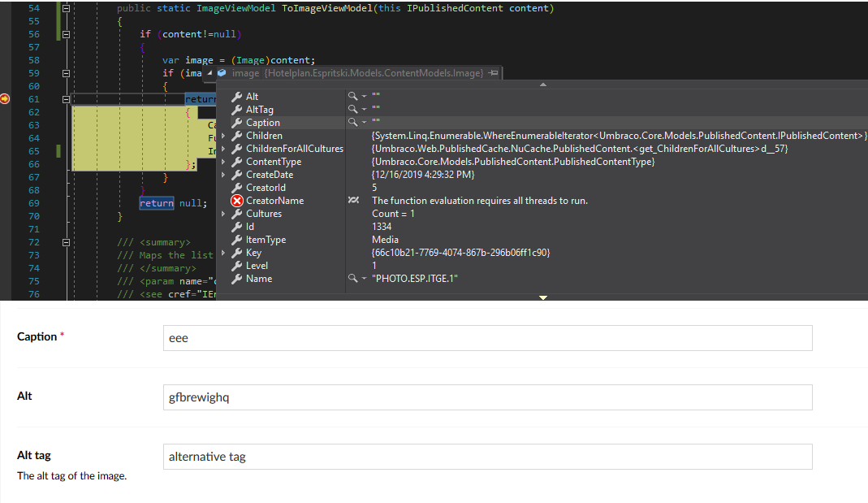The width and height of the screenshot is (868, 503).
Task: Expand the Key property node
Action: [224, 253]
